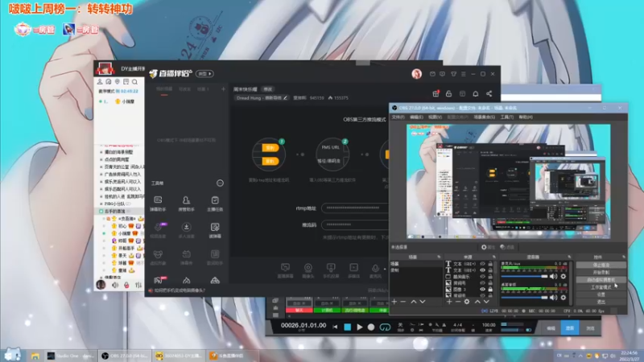Collapse the 工具箱 toolbox section in 直播伴侣
The width and height of the screenshot is (644, 362).
point(220,183)
